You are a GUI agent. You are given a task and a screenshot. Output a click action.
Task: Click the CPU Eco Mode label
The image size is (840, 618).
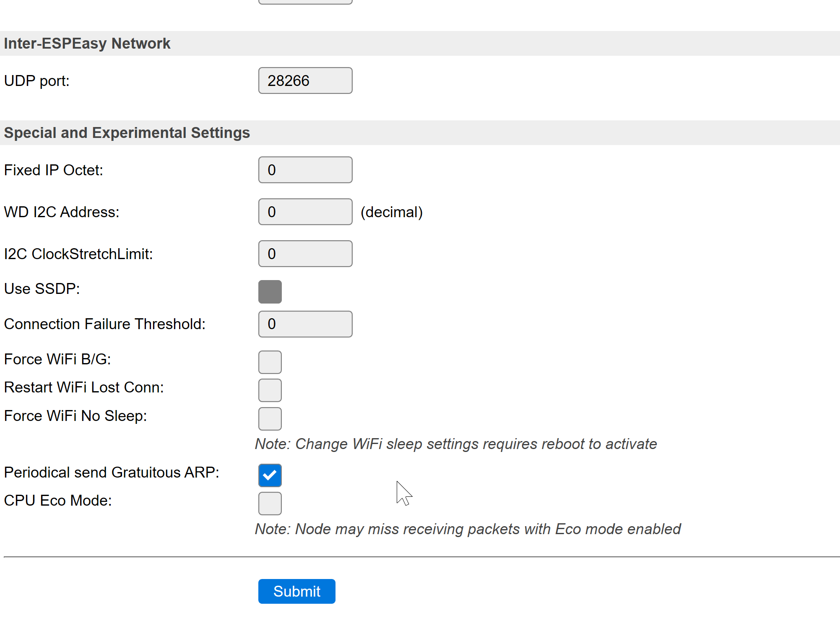[x=57, y=500]
